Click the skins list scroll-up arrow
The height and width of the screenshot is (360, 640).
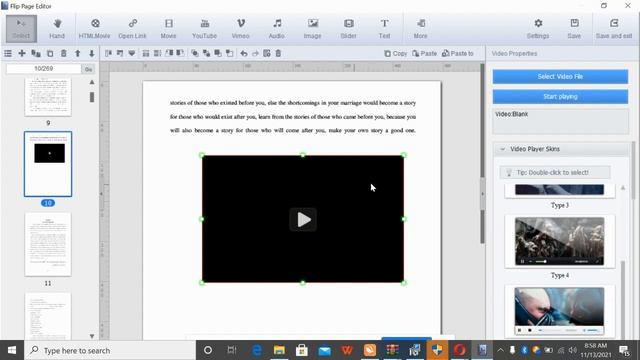pos(623,188)
